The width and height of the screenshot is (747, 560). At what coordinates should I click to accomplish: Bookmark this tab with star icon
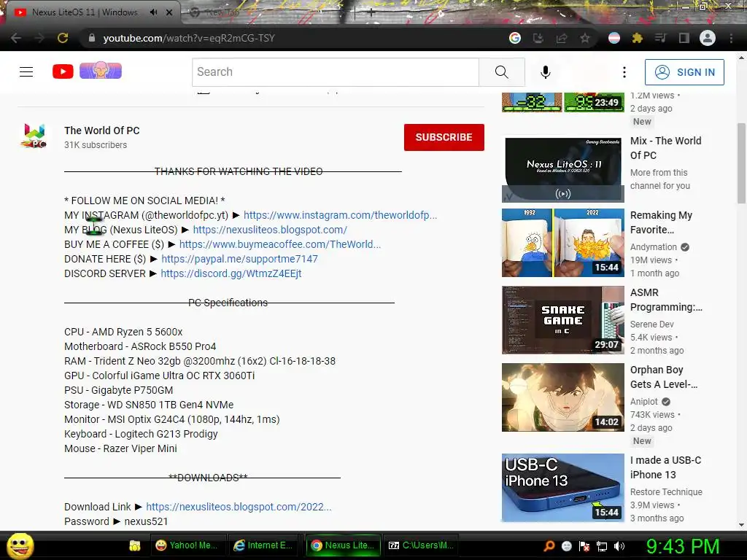point(585,38)
